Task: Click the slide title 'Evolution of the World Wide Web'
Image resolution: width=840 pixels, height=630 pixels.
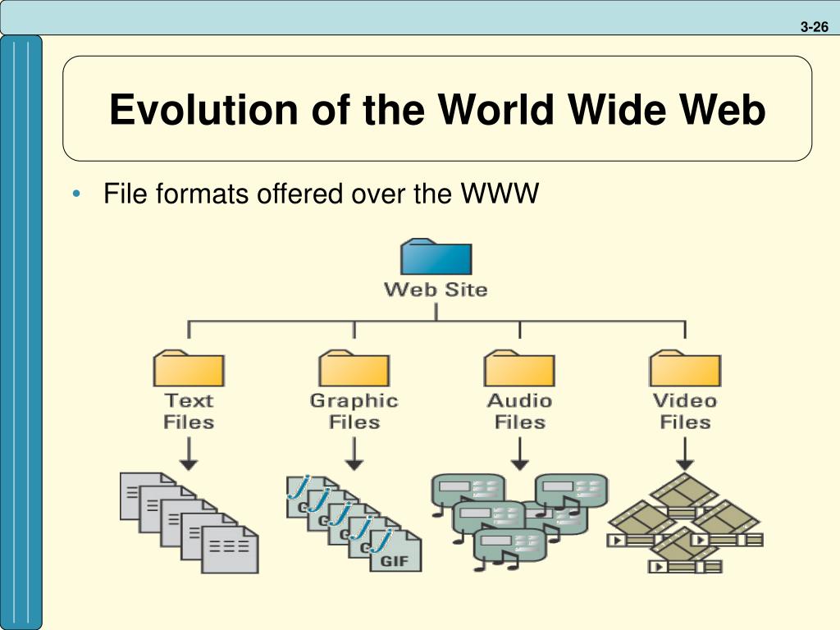Action: (437, 109)
